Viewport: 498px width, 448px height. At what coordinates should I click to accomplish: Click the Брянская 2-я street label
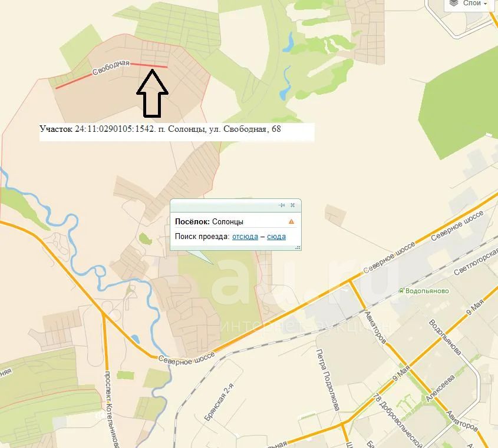[x=219, y=402]
